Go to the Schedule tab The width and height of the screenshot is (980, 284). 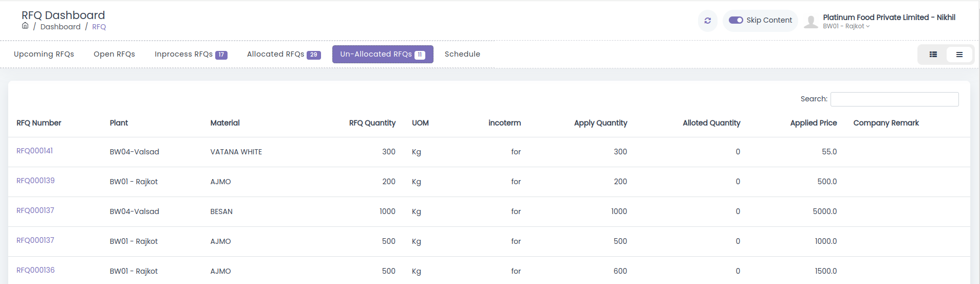click(x=462, y=54)
